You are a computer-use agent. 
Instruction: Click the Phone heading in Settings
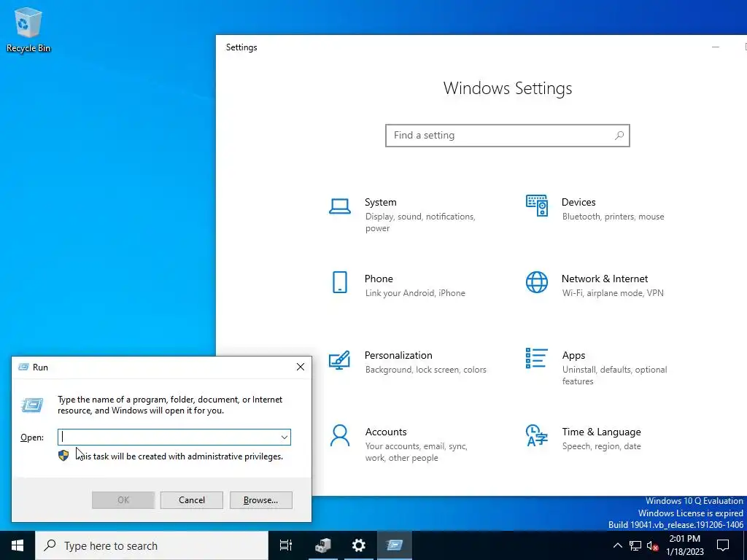click(x=379, y=279)
